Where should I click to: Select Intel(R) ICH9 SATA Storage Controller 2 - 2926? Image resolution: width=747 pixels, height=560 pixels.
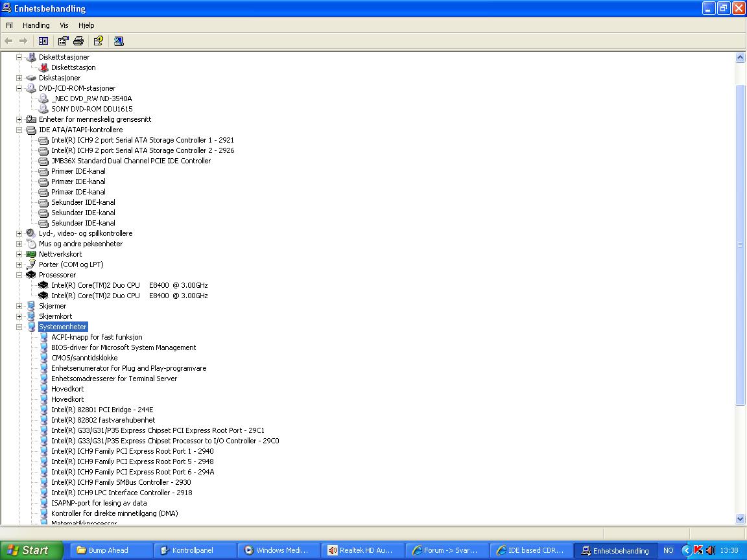(143, 150)
